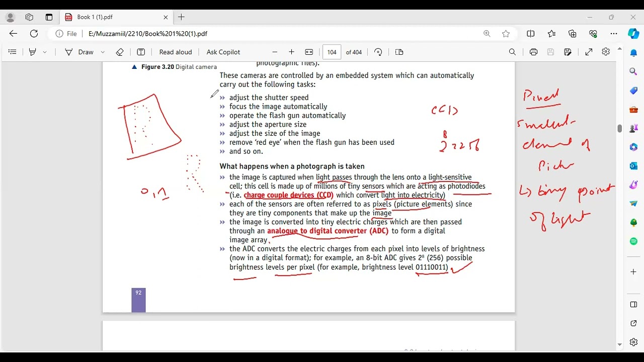Select the Highlight tool
This screenshot has height=362, width=644.
pyautogui.click(x=33, y=52)
